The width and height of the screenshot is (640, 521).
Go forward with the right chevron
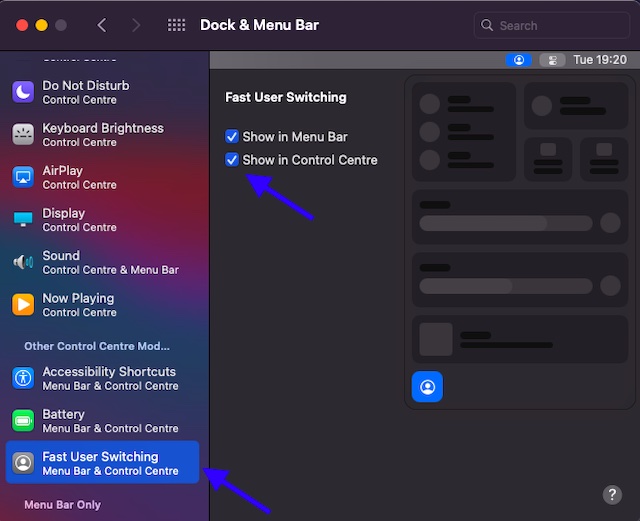136,25
